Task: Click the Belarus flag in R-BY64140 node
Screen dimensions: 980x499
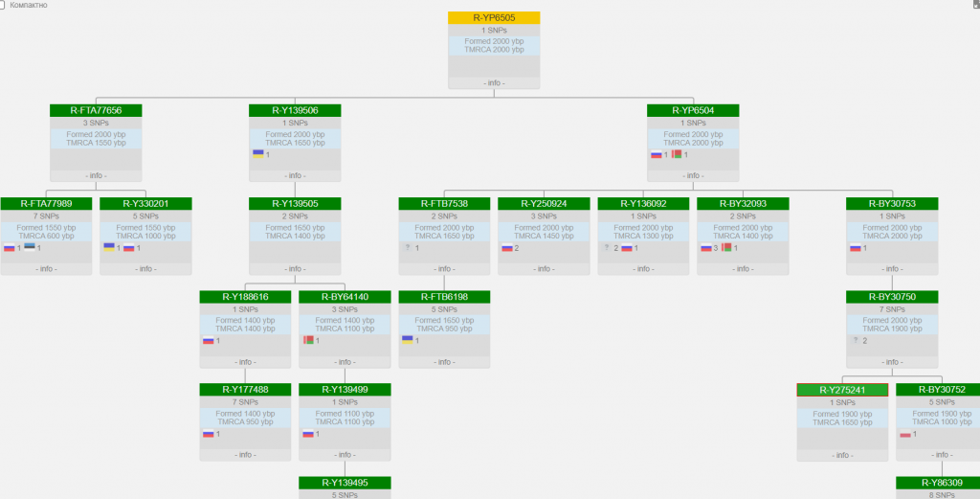Action: click(308, 340)
